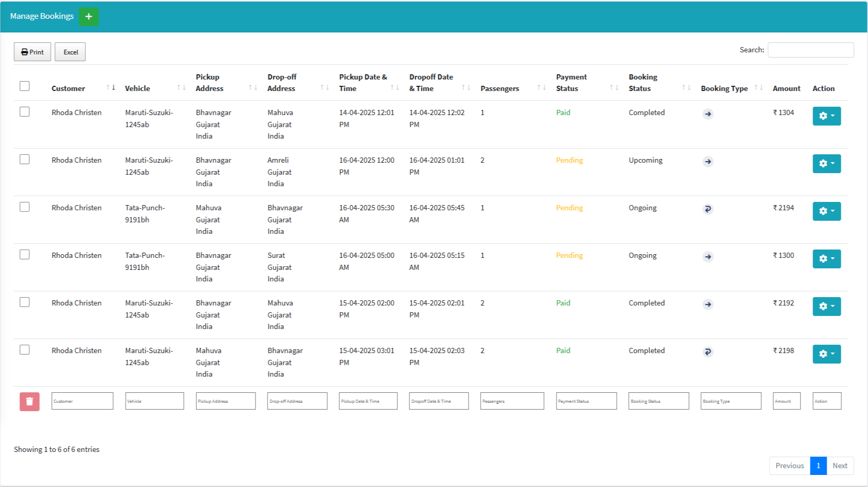Click Next in the pagination
Screen dimensions: 868x487
pyautogui.click(x=840, y=466)
